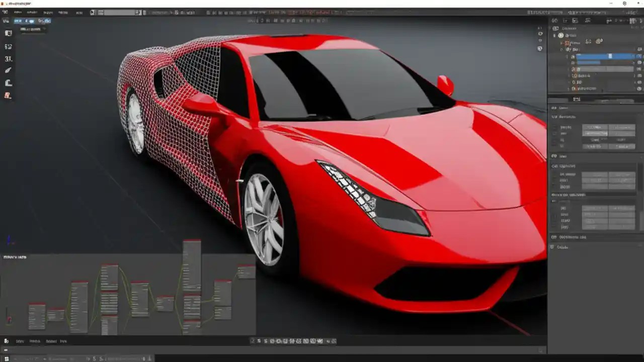The height and width of the screenshot is (362, 644).
Task: Click the filter icon in the Outliner header
Action: (x=588, y=21)
